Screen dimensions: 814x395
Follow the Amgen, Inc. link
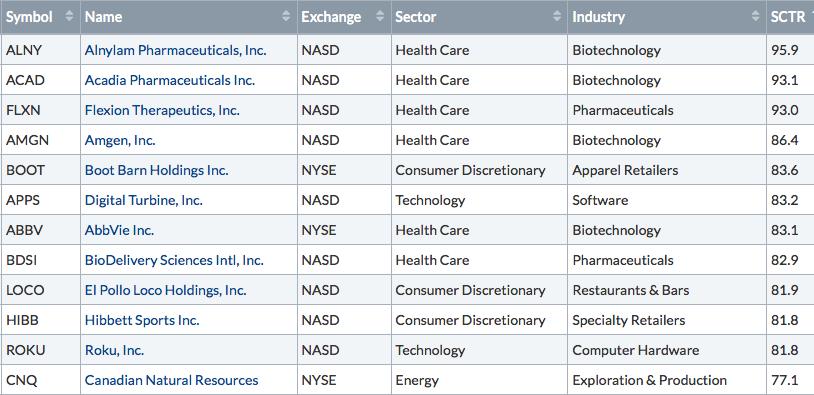(120, 141)
